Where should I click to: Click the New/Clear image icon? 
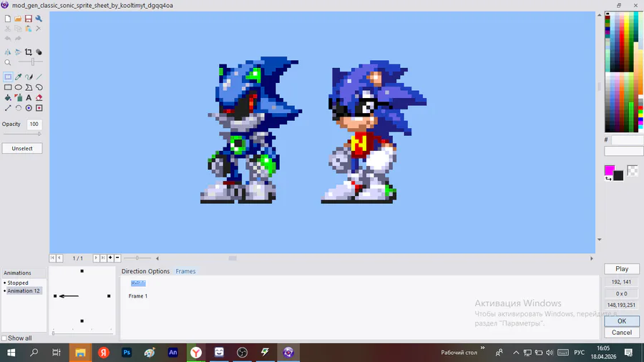click(8, 19)
